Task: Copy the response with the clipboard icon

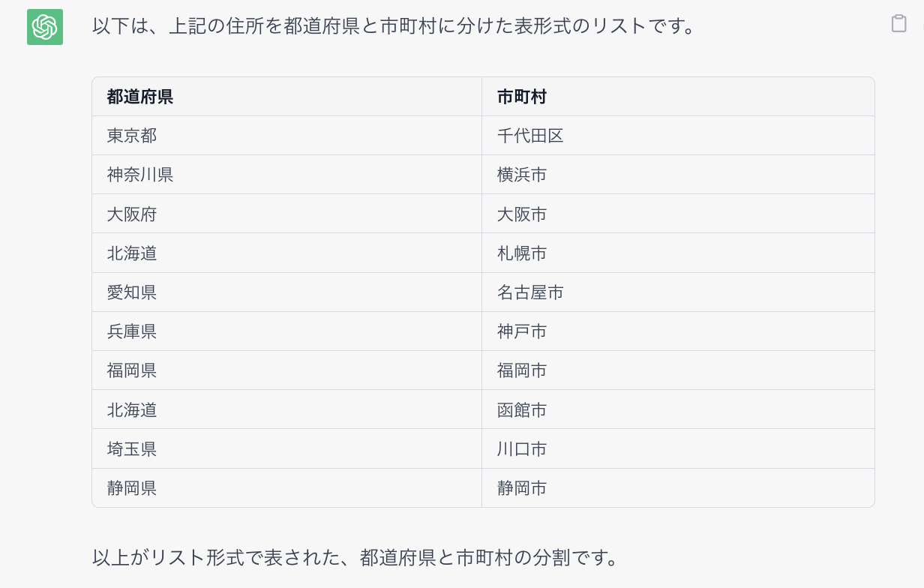Action: pyautogui.click(x=898, y=24)
